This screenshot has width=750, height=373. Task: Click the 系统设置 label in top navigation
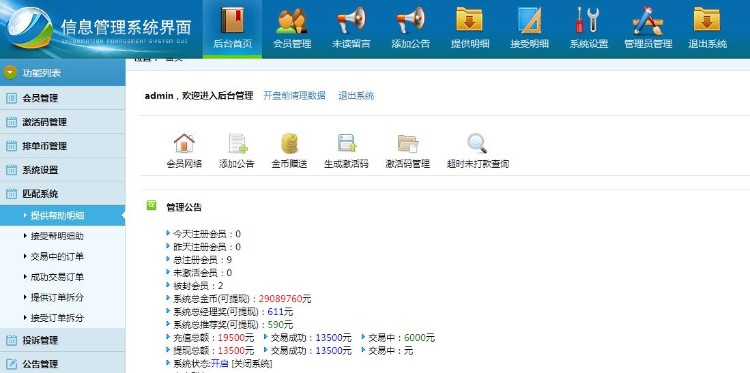[588, 44]
